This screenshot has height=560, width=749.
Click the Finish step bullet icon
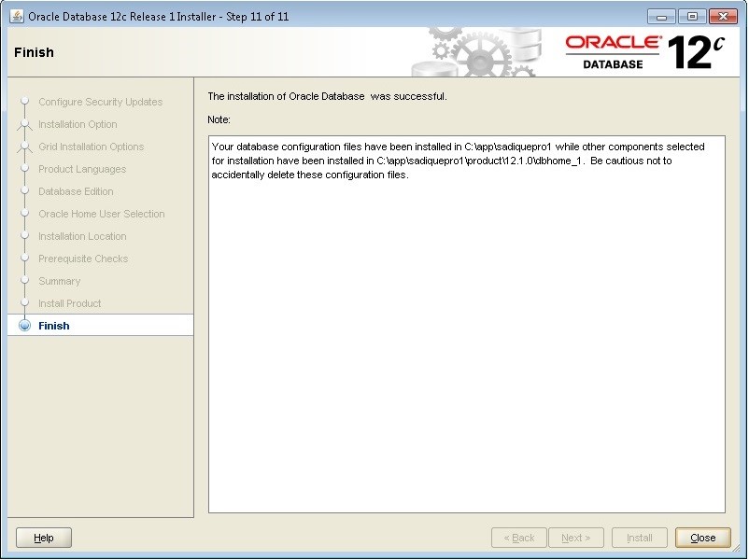click(x=25, y=326)
